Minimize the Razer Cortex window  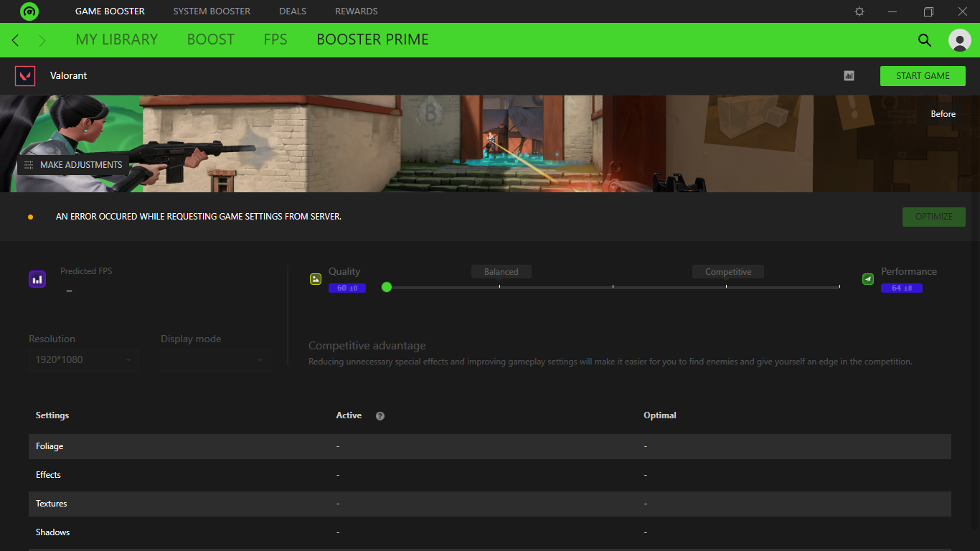click(892, 11)
